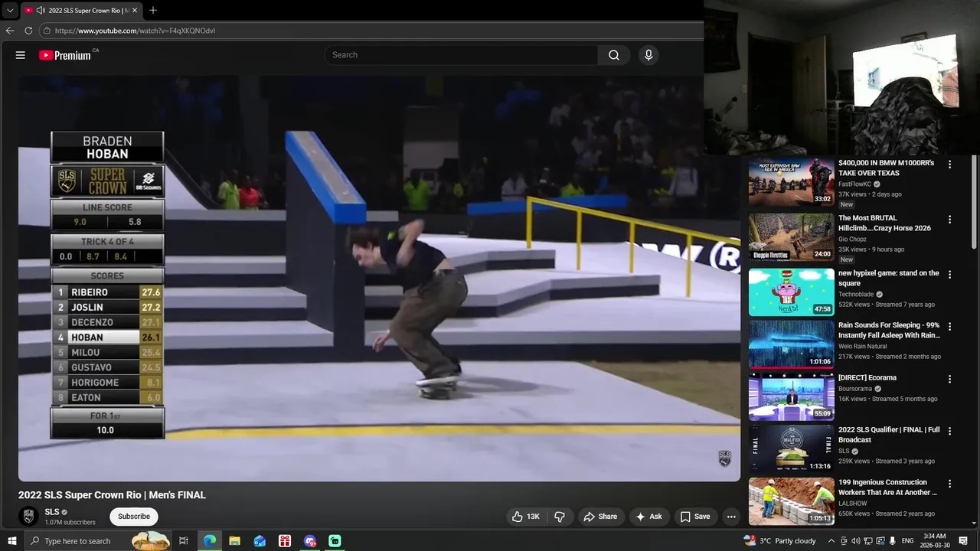Like the video (13K)
The width and height of the screenshot is (980, 551).
pos(526,517)
